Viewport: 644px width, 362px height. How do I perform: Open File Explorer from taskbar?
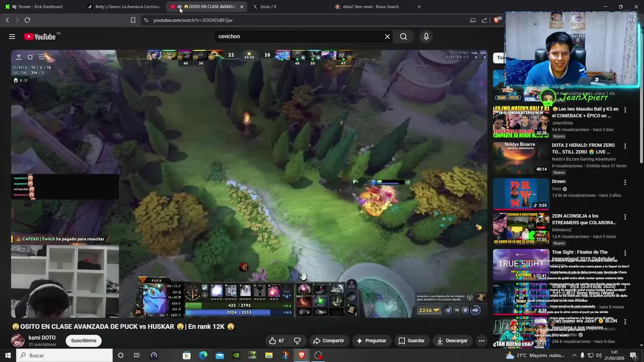point(269,355)
